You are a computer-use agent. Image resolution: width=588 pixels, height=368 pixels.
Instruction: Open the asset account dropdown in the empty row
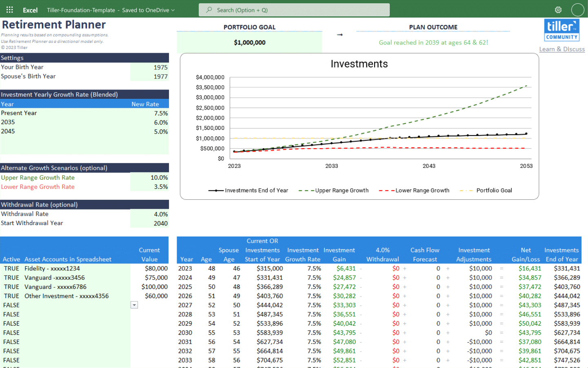(134, 305)
